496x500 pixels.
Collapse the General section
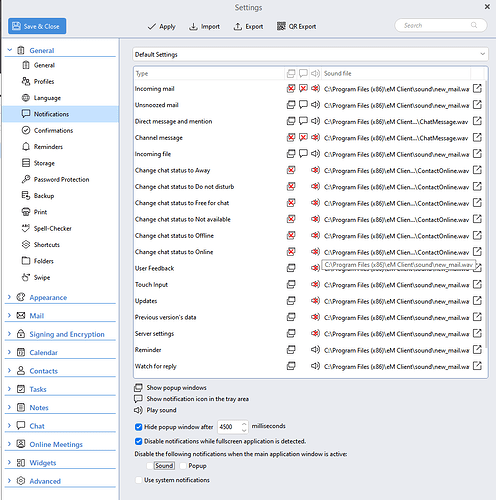click(10, 50)
